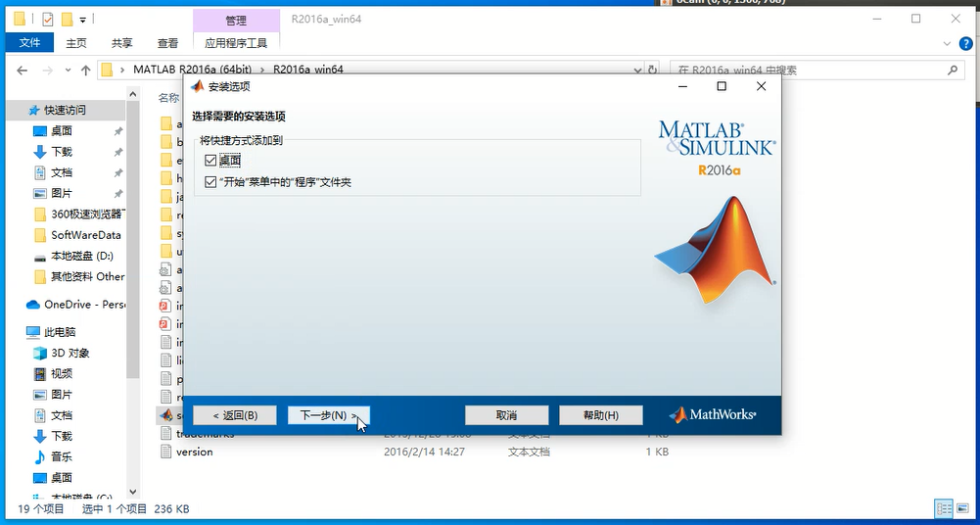Select the 管理 contextual tab
980x525 pixels.
[x=236, y=21]
